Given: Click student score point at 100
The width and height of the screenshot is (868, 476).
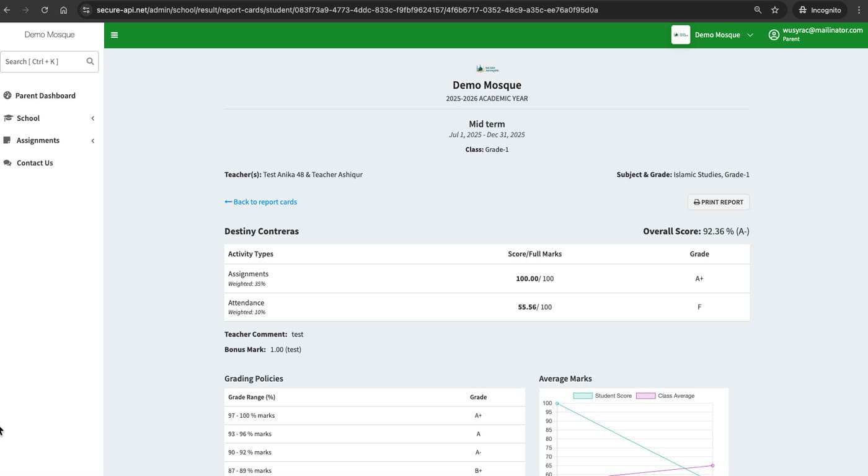Looking at the screenshot, I should (557, 403).
